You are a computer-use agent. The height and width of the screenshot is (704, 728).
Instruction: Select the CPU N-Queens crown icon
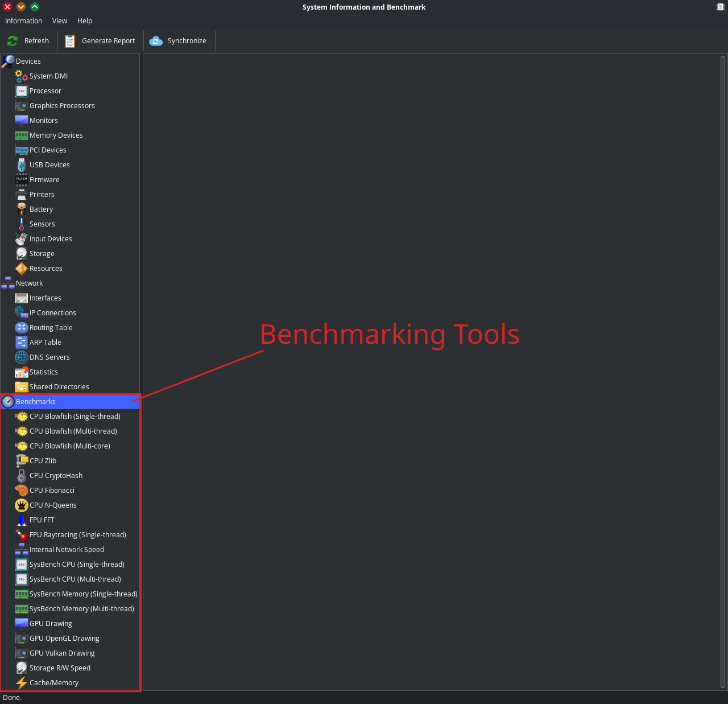coord(22,505)
